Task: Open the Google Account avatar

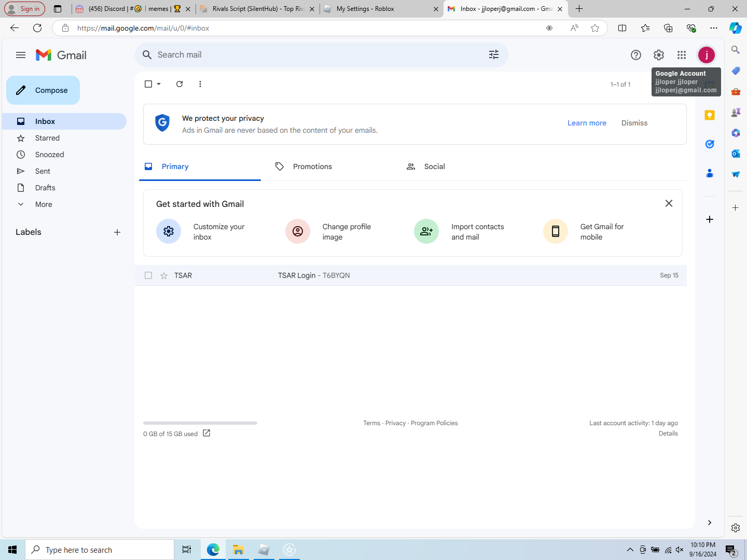Action: coord(707,55)
